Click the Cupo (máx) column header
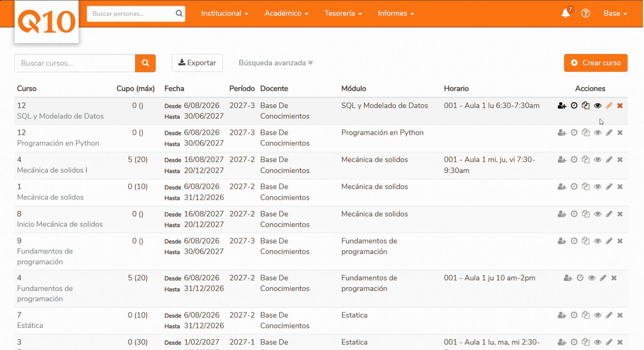 [x=135, y=89]
